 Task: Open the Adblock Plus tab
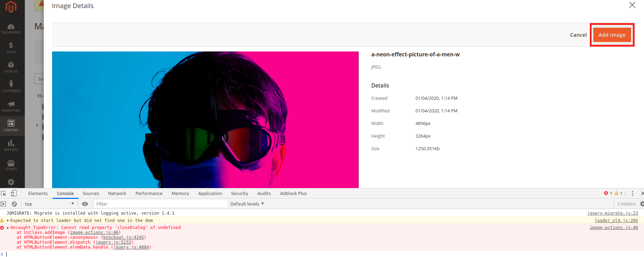click(x=293, y=193)
